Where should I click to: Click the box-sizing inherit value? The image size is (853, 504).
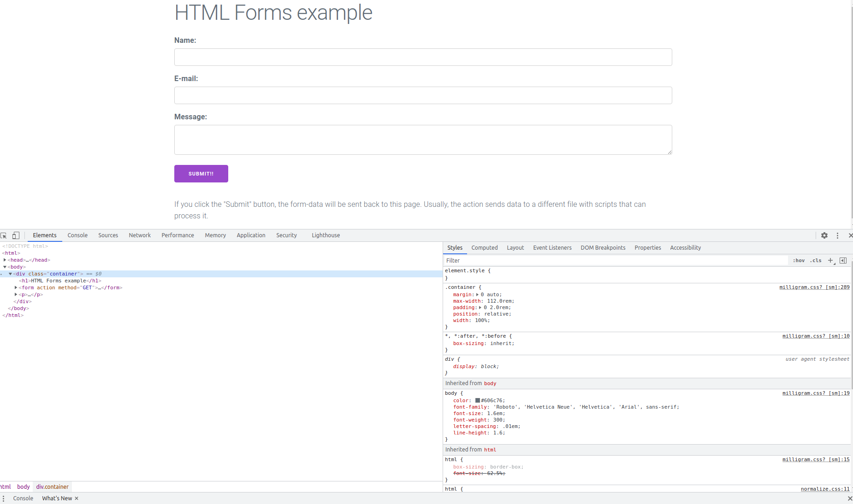[x=501, y=343]
